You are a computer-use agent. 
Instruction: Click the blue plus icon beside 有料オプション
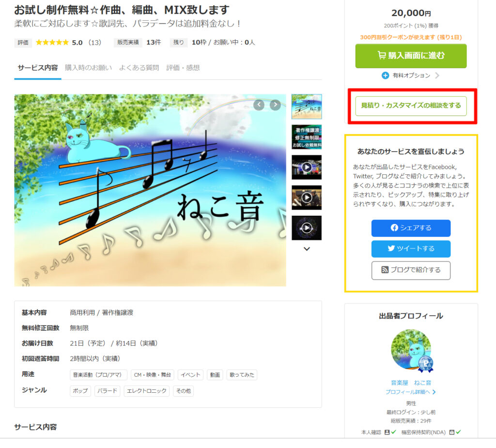tap(385, 75)
